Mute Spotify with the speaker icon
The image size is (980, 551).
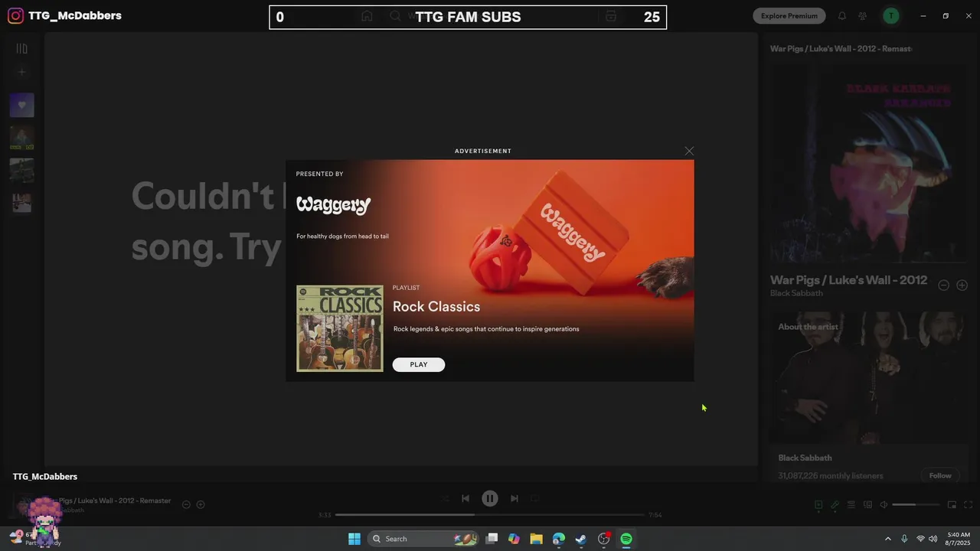pos(884,504)
